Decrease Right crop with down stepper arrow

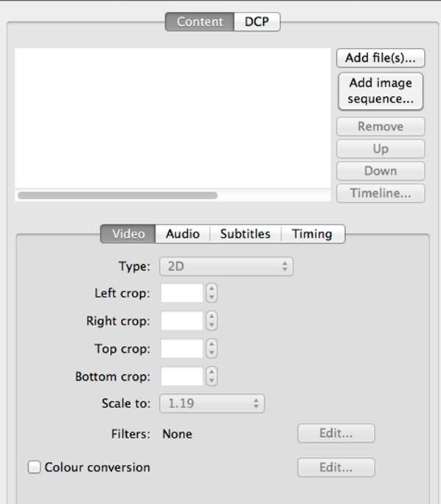tap(212, 325)
